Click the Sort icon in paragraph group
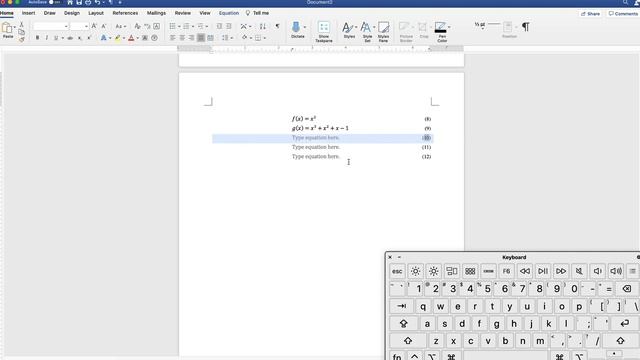 coord(262,26)
